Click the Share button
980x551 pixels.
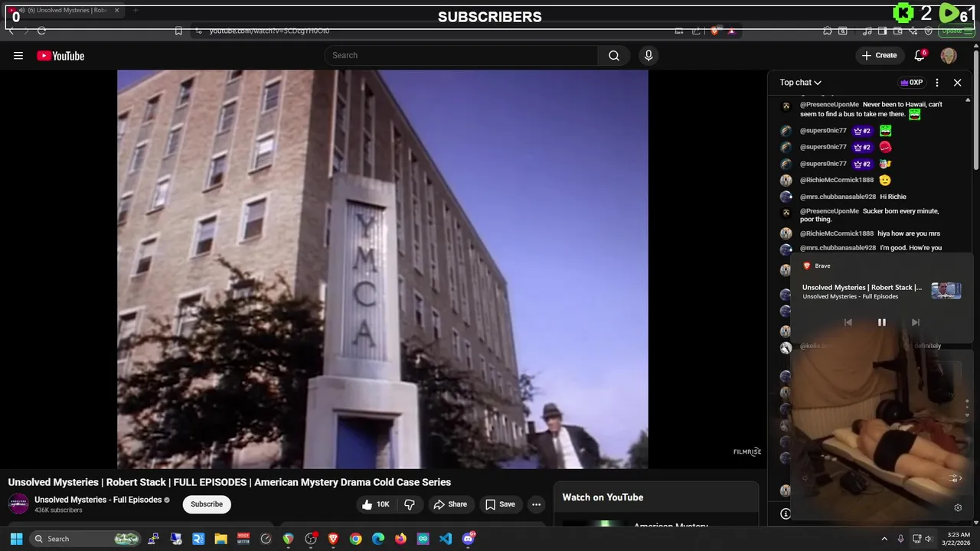(449, 504)
